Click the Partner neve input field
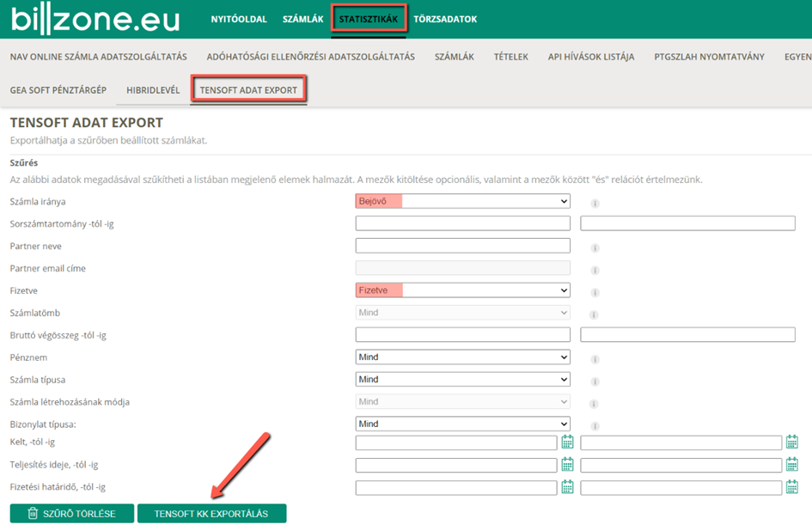The image size is (812, 531). [462, 246]
